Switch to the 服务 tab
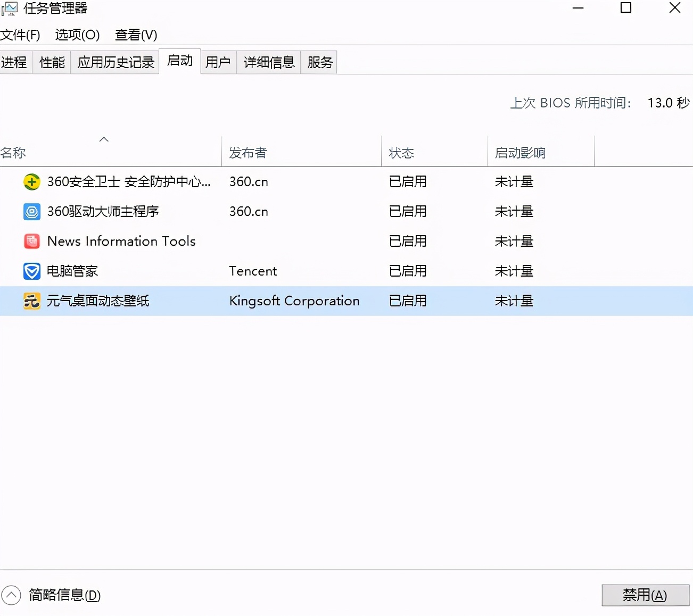This screenshot has height=616, width=693. (319, 62)
